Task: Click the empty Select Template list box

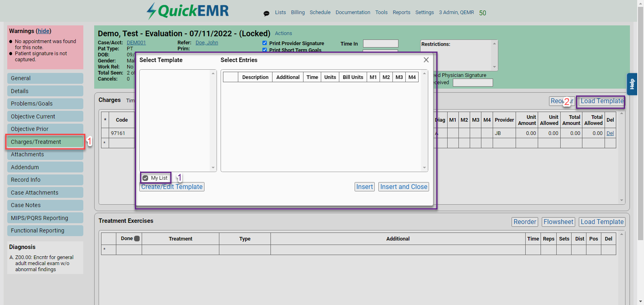Action: pos(175,120)
